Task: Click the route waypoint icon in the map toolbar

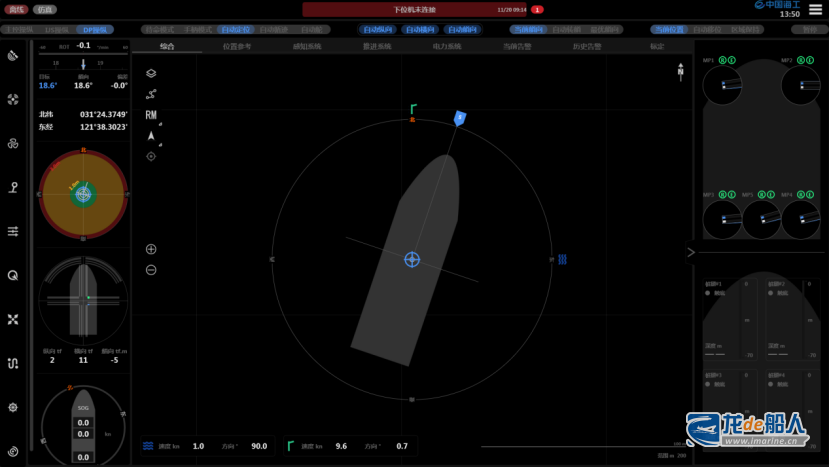Action: tap(151, 94)
